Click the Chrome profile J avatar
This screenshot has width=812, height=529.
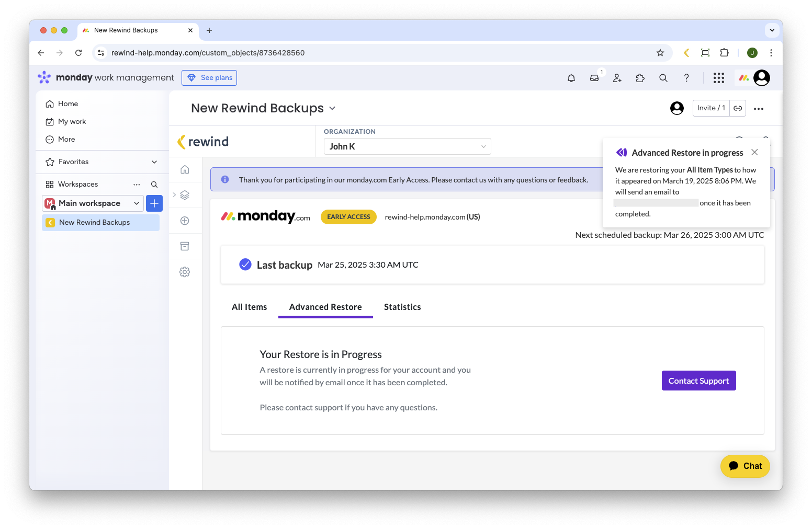(x=752, y=53)
